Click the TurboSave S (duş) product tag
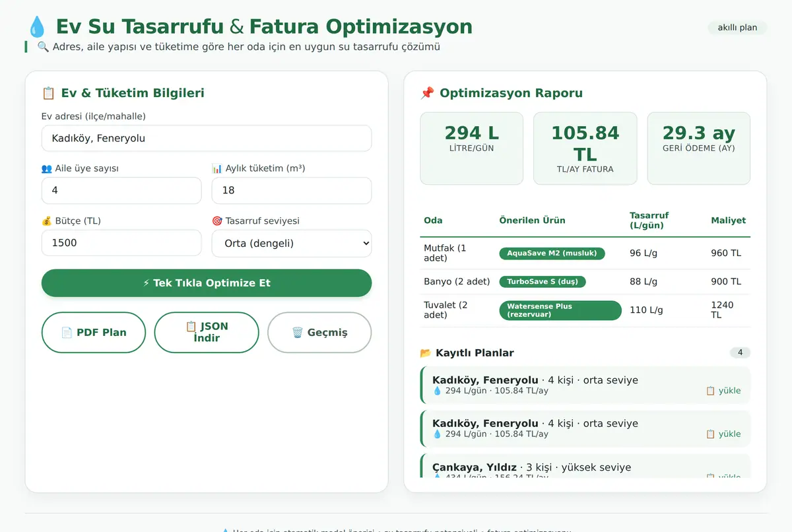 [543, 282]
